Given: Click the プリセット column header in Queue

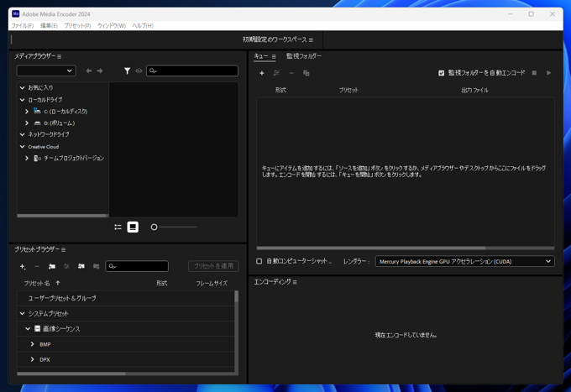Looking at the screenshot, I should point(348,91).
